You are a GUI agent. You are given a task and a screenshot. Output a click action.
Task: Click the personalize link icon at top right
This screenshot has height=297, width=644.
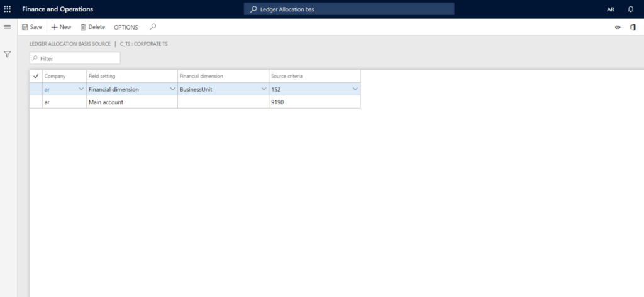pyautogui.click(x=618, y=27)
